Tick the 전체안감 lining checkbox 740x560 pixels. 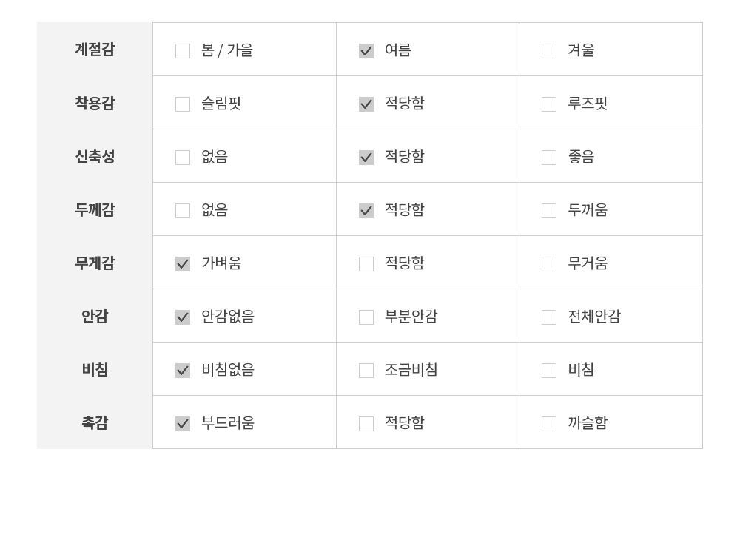549,317
